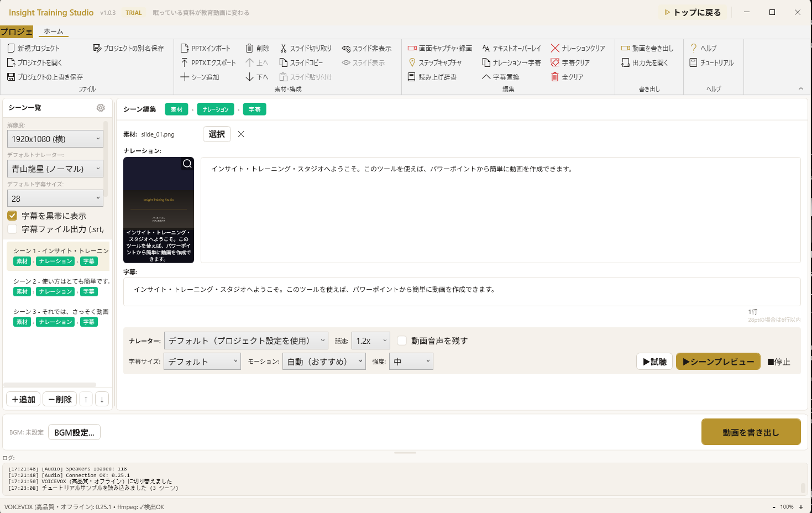Screen dimensions: 812x513
Task: Open the output folder via 出力先を開く
Action: [648, 62]
